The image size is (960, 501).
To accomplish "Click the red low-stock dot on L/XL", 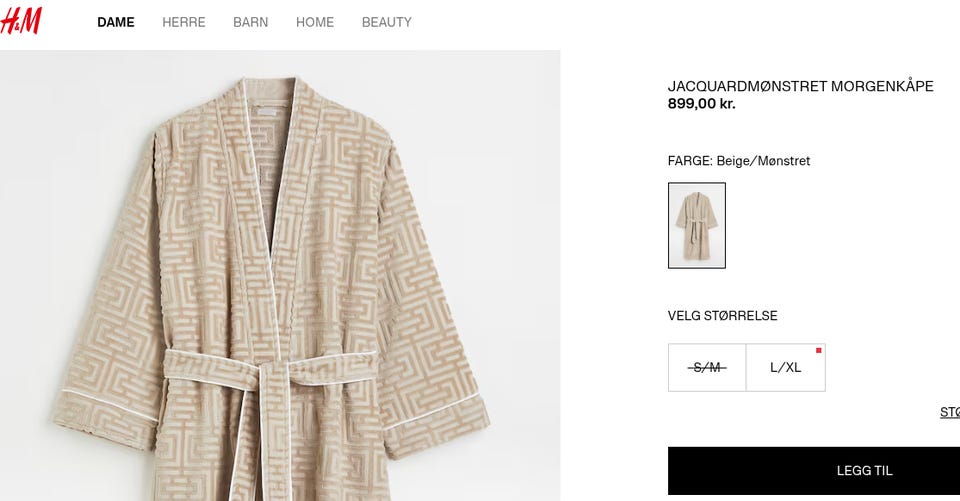I will (819, 350).
